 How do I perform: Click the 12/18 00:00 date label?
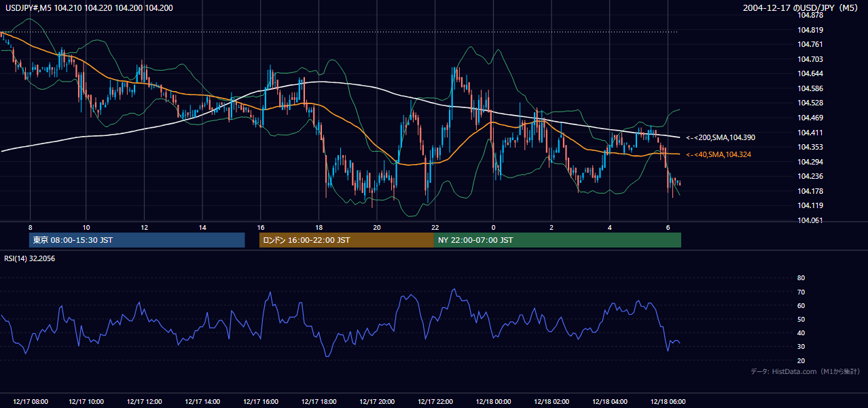[494, 402]
